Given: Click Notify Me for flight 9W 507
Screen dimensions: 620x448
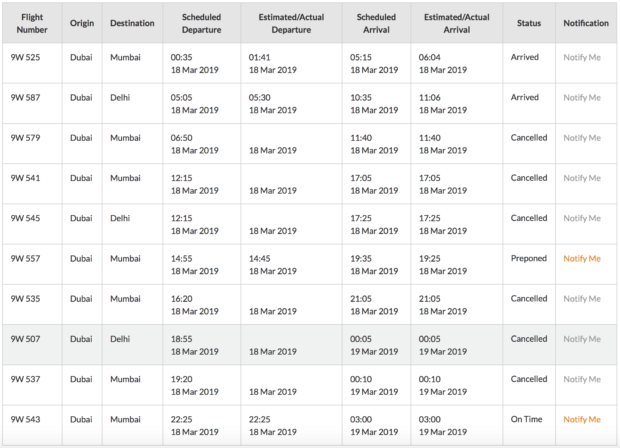Looking at the screenshot, I should [582, 339].
